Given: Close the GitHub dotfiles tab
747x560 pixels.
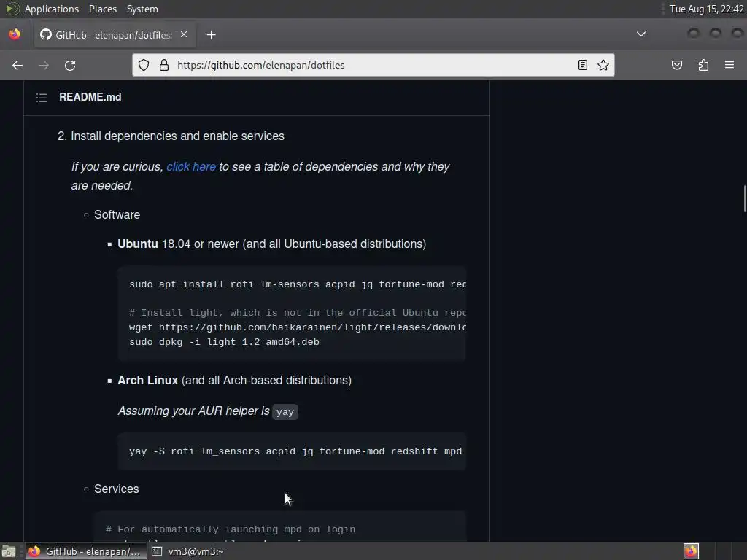Looking at the screenshot, I should 183,34.
